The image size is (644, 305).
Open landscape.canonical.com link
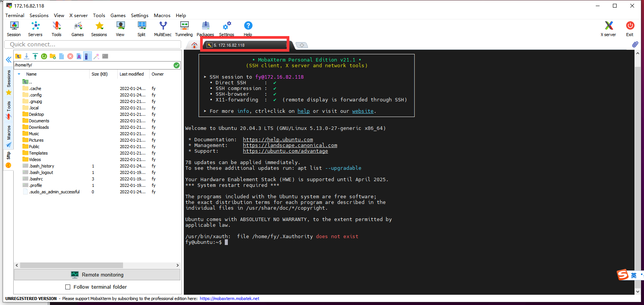click(x=290, y=145)
